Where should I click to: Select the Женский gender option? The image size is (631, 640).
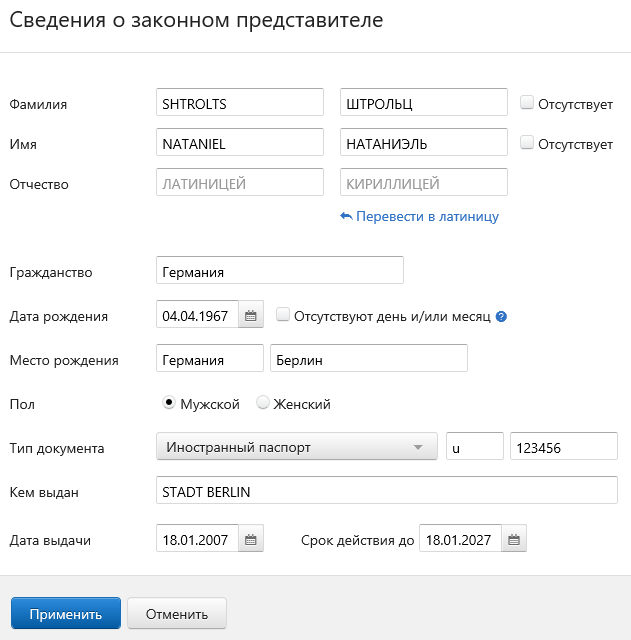coord(262,402)
